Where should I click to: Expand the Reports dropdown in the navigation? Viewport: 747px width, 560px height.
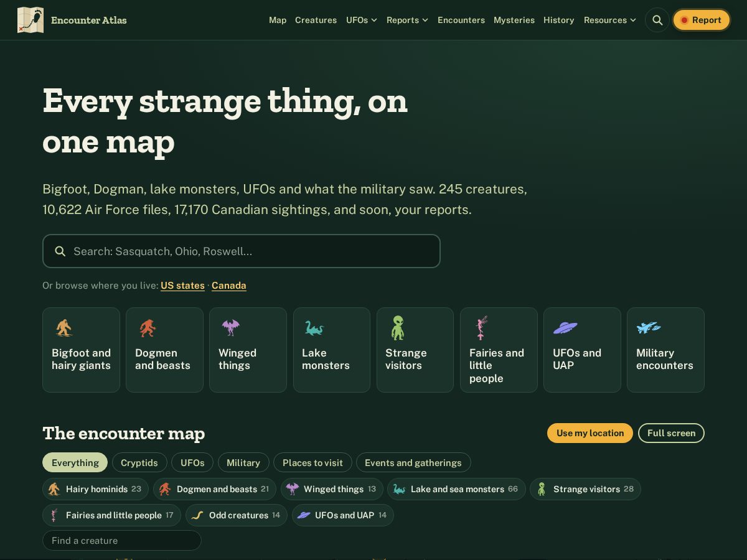[407, 20]
